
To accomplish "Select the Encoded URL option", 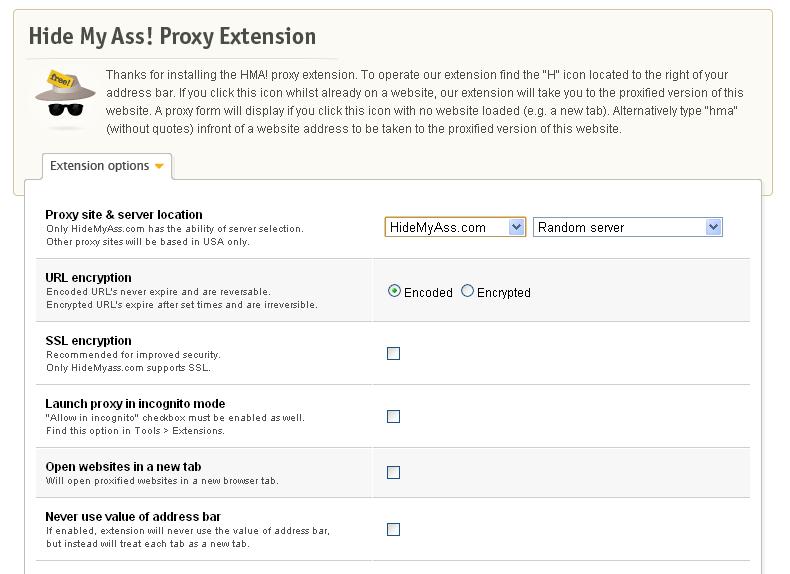I will click(x=394, y=291).
